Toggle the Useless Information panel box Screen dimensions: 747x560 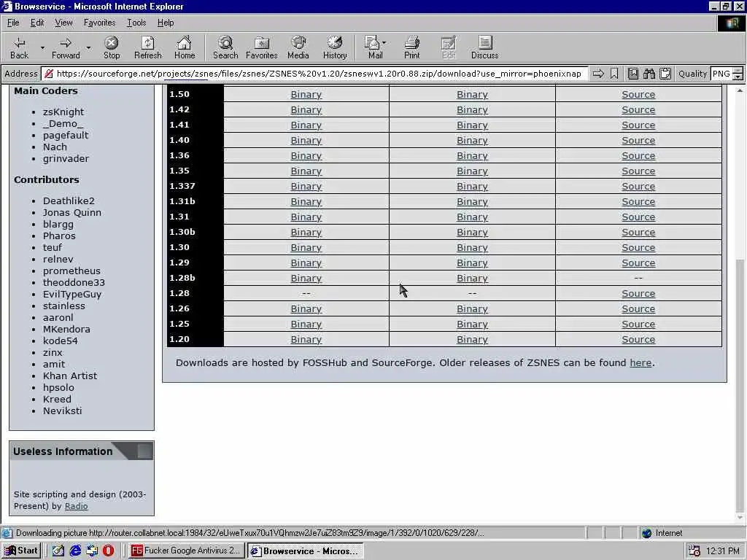pos(145,451)
